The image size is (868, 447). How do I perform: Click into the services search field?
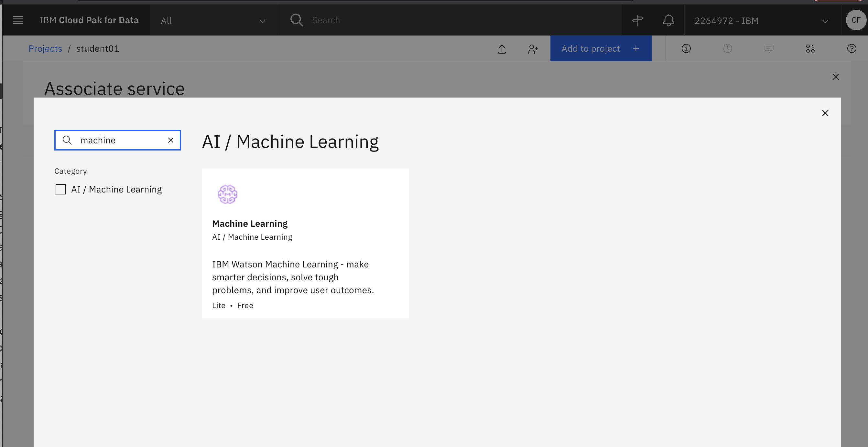coord(118,140)
